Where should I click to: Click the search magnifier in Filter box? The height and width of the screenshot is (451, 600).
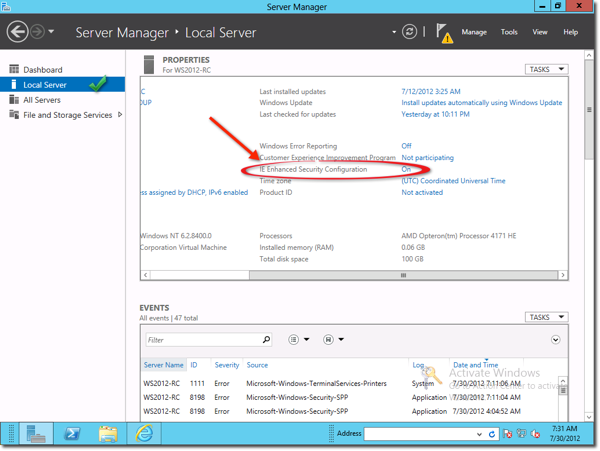click(266, 339)
